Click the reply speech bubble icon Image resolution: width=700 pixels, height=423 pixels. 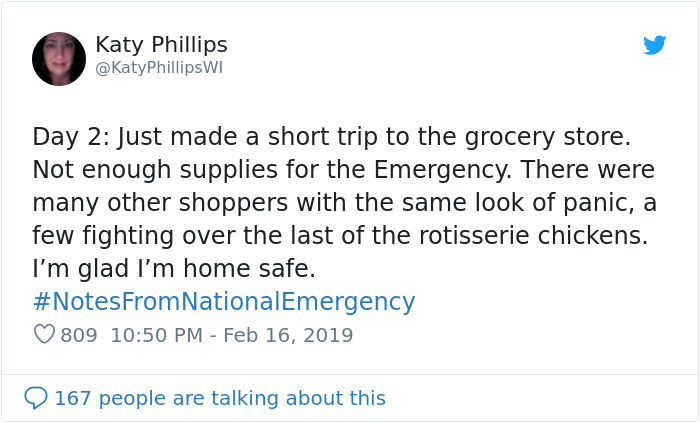tap(36, 398)
